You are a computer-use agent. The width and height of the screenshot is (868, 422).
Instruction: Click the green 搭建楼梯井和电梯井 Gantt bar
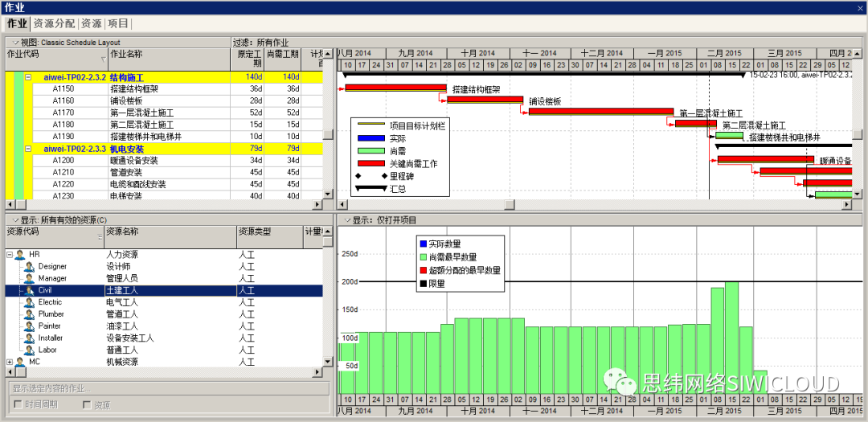(730, 135)
